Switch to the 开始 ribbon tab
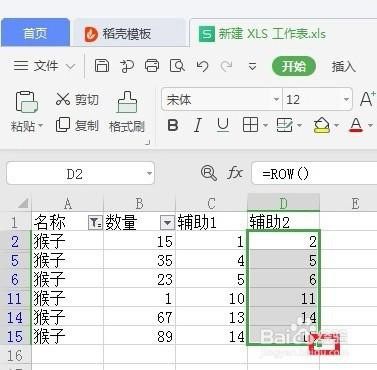Screen dimensions: 377x370 point(294,66)
